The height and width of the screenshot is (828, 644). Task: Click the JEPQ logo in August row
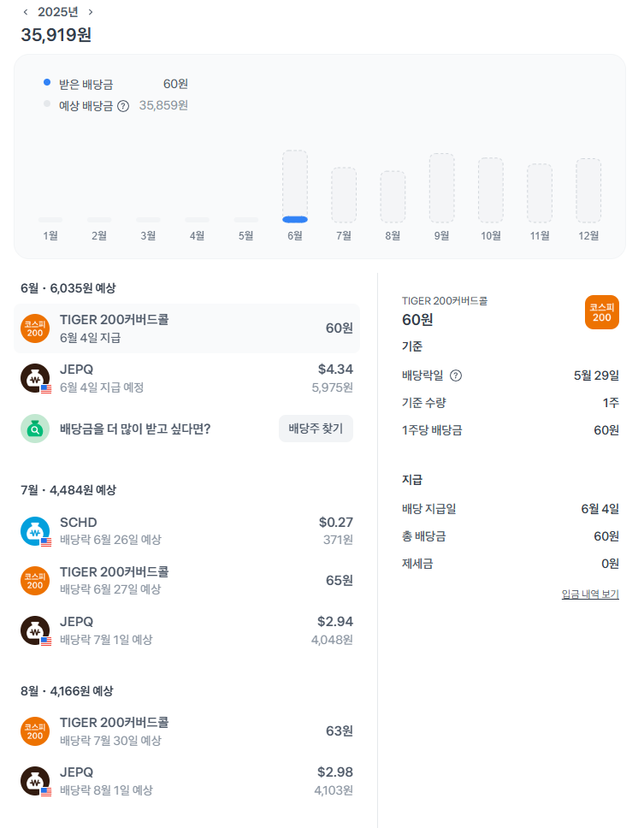pyautogui.click(x=35, y=781)
